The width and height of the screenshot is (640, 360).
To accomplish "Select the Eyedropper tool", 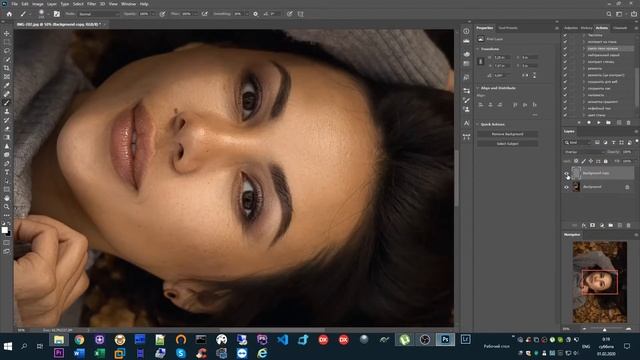I will 7,85.
